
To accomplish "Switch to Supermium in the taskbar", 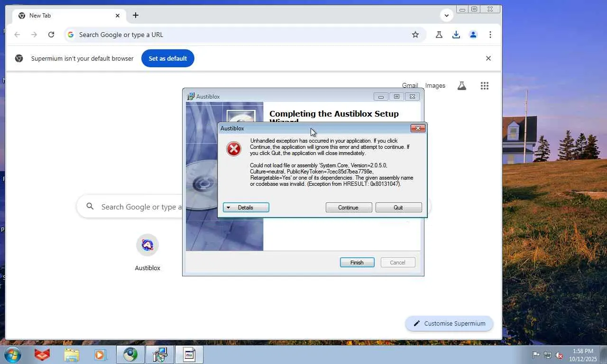I will [130, 355].
